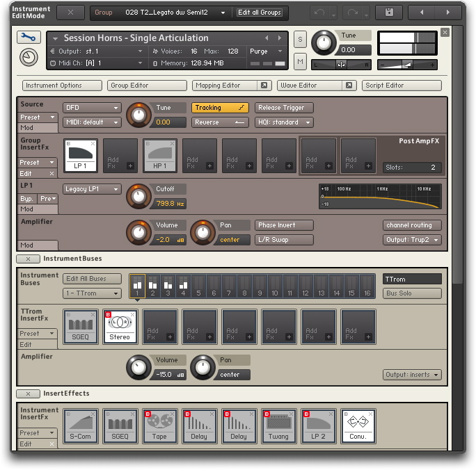
Task: Click the Post Amp FX Slots value field
Action: 412,168
